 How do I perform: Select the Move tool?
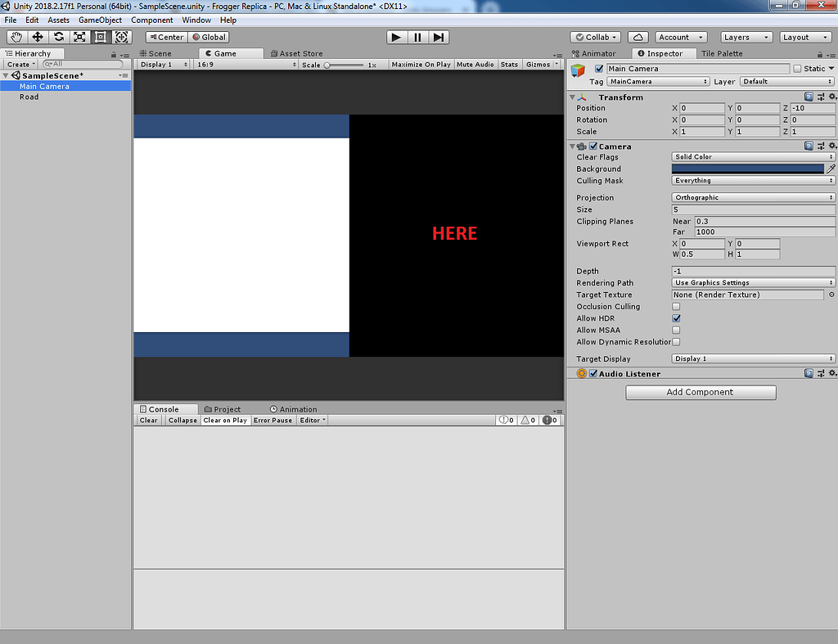point(36,37)
